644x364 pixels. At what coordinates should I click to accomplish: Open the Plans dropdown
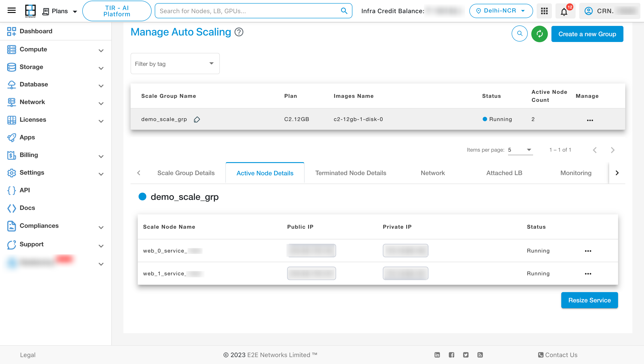click(60, 11)
